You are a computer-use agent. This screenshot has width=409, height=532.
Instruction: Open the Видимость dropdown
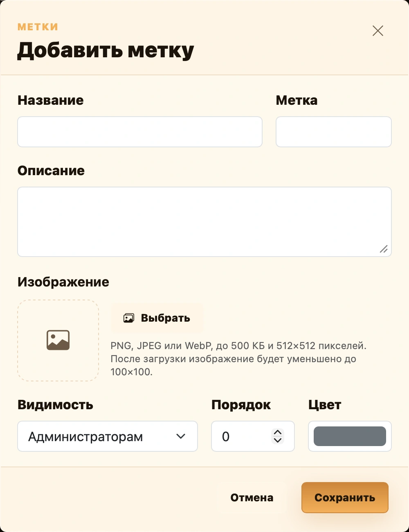click(108, 436)
